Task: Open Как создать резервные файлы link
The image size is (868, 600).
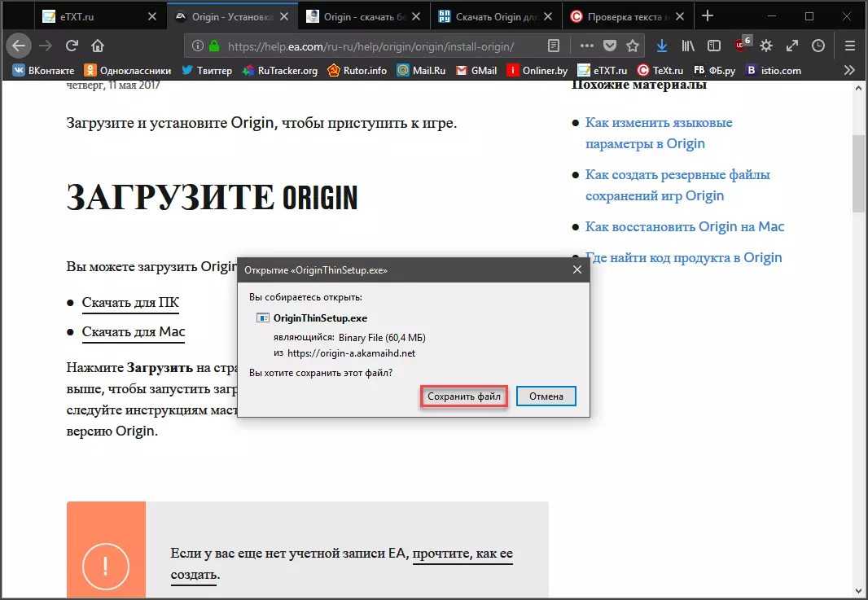Action: tap(677, 185)
